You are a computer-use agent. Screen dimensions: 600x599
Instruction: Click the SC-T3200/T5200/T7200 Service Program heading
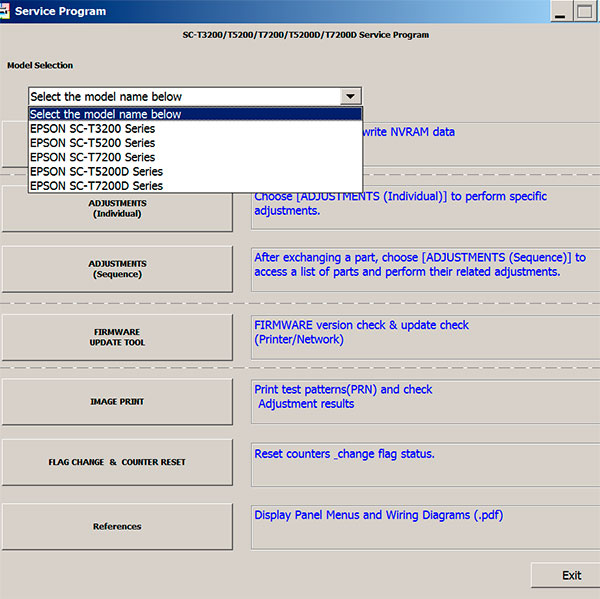coord(305,35)
